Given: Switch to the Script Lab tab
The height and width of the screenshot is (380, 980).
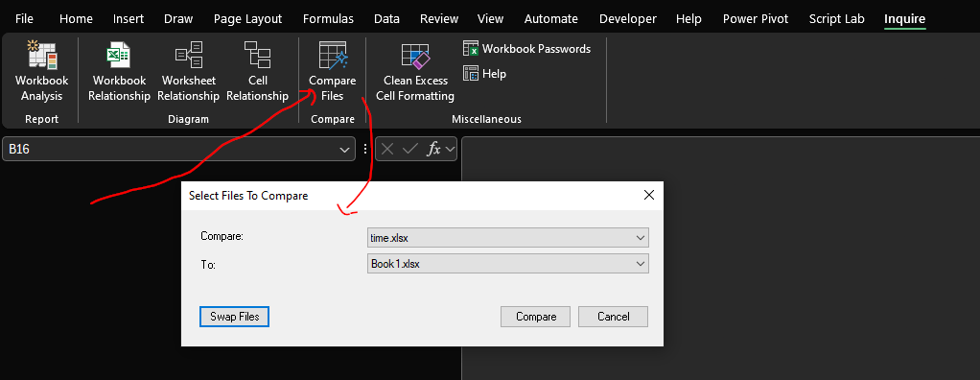Looking at the screenshot, I should point(837,19).
